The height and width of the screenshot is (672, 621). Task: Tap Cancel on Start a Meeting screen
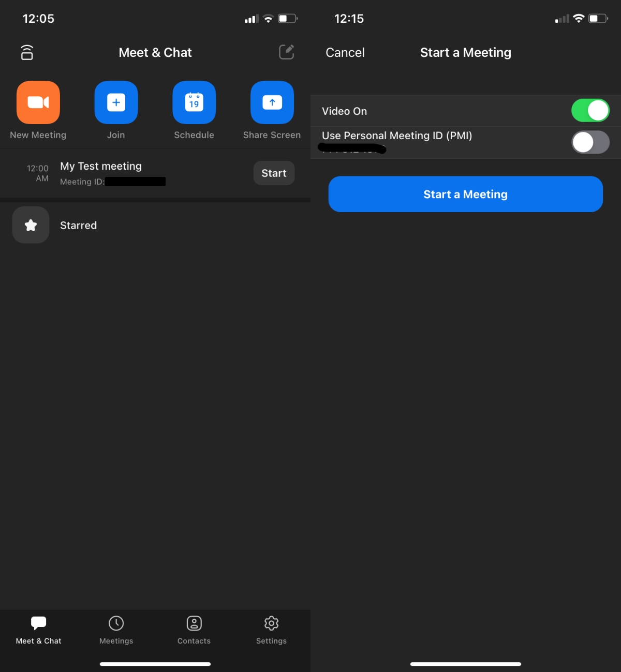(345, 52)
